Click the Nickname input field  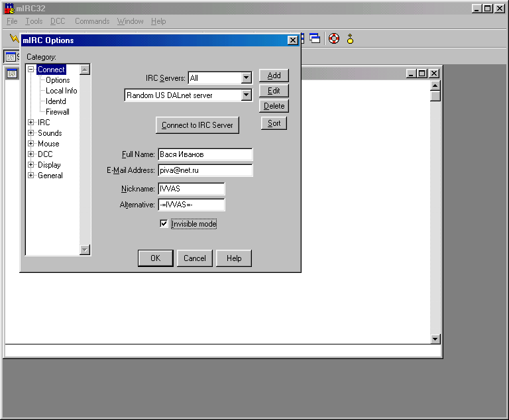pyautogui.click(x=192, y=189)
